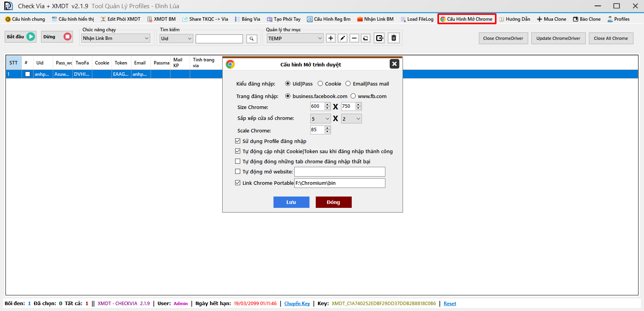Screen dimensions: 644x311
Task: Click the import arrow folder icon
Action: 379,38
